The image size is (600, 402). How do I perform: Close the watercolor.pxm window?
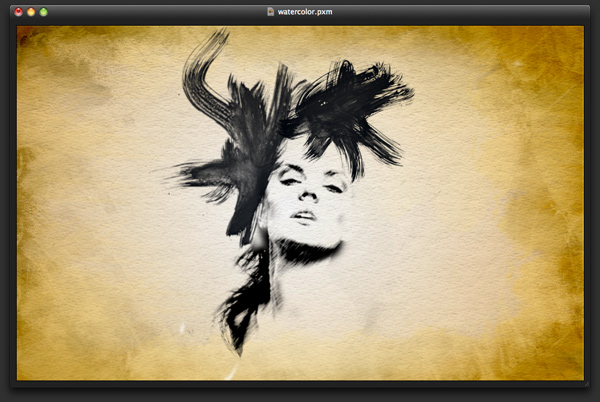click(x=18, y=12)
